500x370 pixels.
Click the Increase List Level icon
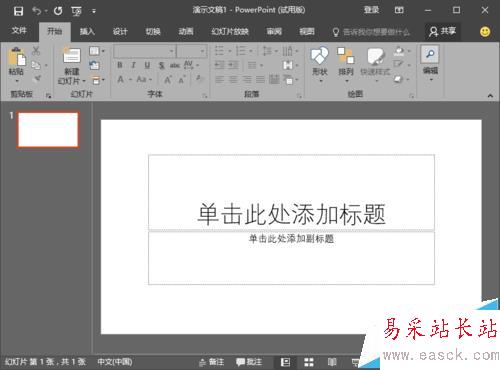pos(233,65)
